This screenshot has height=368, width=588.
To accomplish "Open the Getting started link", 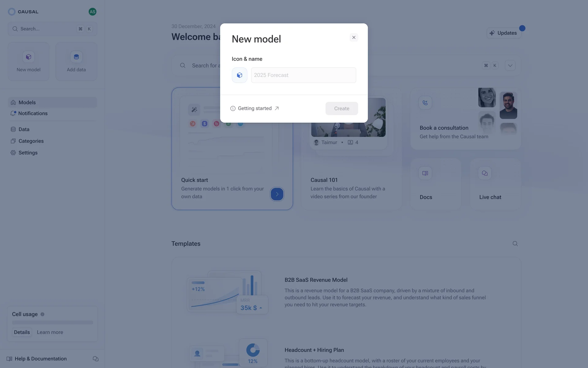I will 254,109.
